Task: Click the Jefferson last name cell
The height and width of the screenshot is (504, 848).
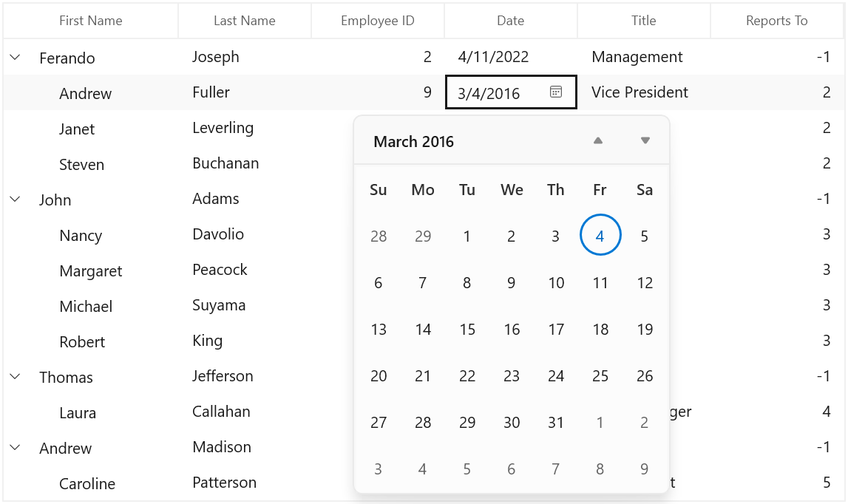Action: pos(245,377)
